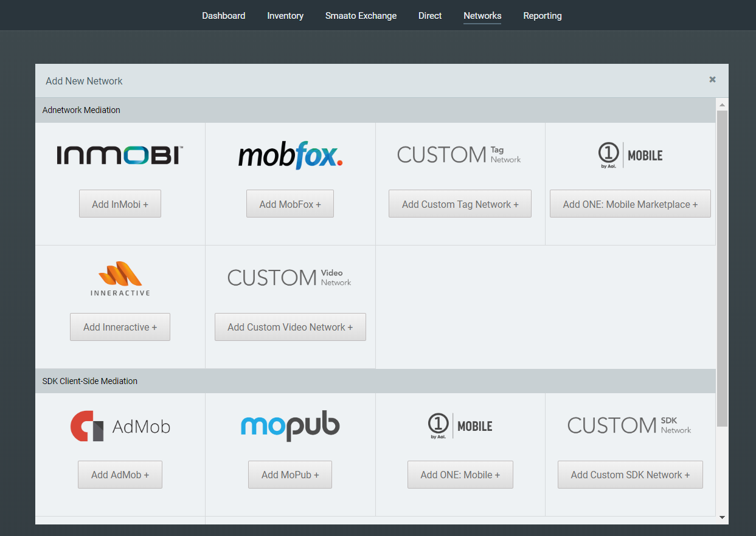Click the dialog scrollbar thumb

click(x=722, y=267)
